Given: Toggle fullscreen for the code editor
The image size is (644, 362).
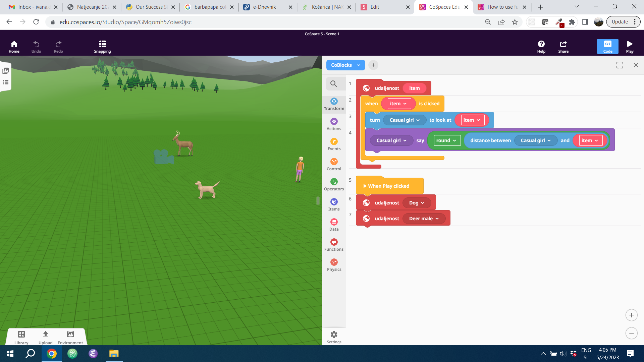Looking at the screenshot, I should point(620,65).
